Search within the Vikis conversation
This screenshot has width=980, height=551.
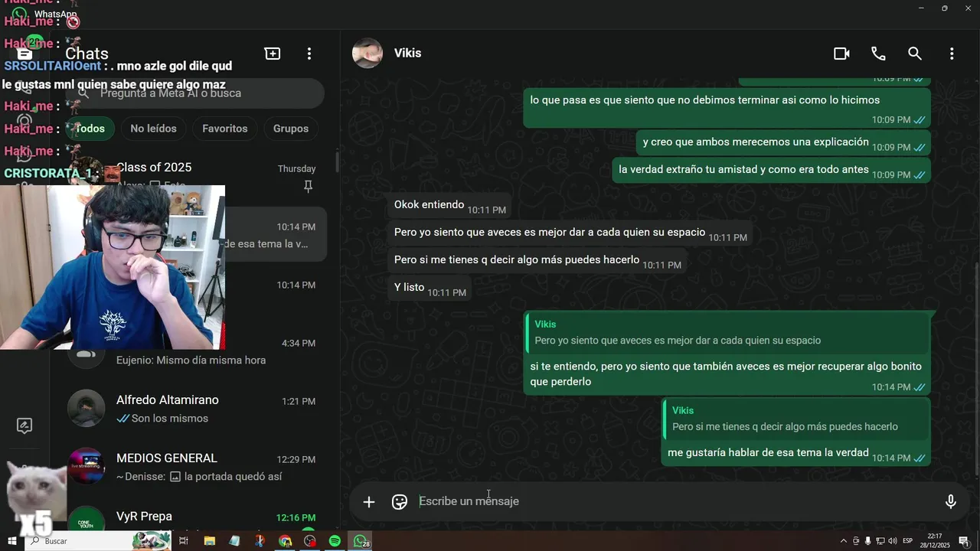tap(915, 54)
